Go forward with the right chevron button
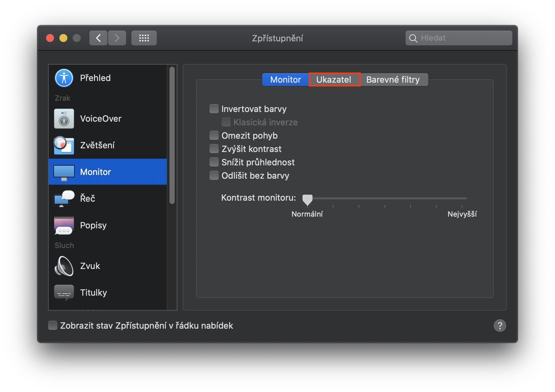Viewport: 555px width, 392px height. (x=117, y=38)
